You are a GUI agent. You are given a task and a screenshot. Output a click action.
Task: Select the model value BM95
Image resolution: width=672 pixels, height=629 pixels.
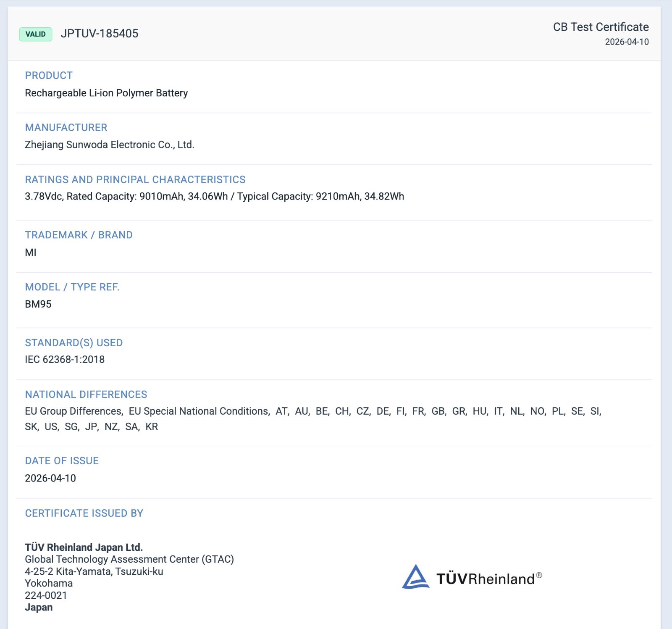click(x=38, y=304)
